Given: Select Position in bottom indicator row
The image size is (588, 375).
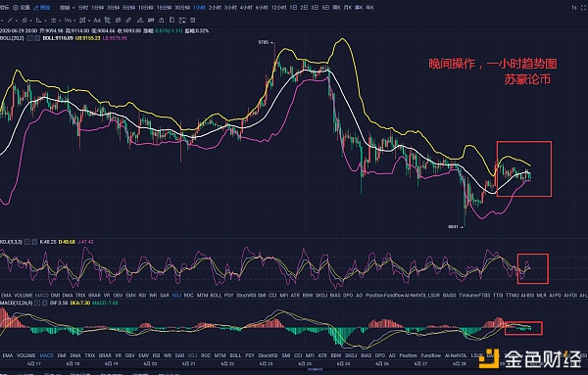Looking at the screenshot, I should click(408, 355).
